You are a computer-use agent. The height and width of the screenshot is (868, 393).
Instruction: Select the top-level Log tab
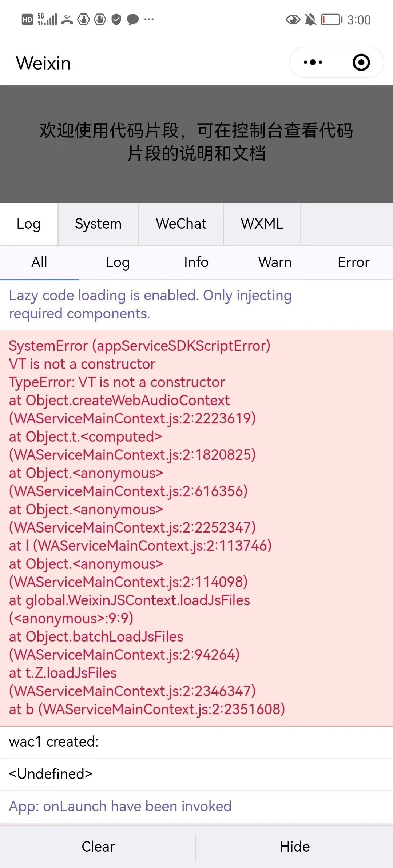(29, 224)
